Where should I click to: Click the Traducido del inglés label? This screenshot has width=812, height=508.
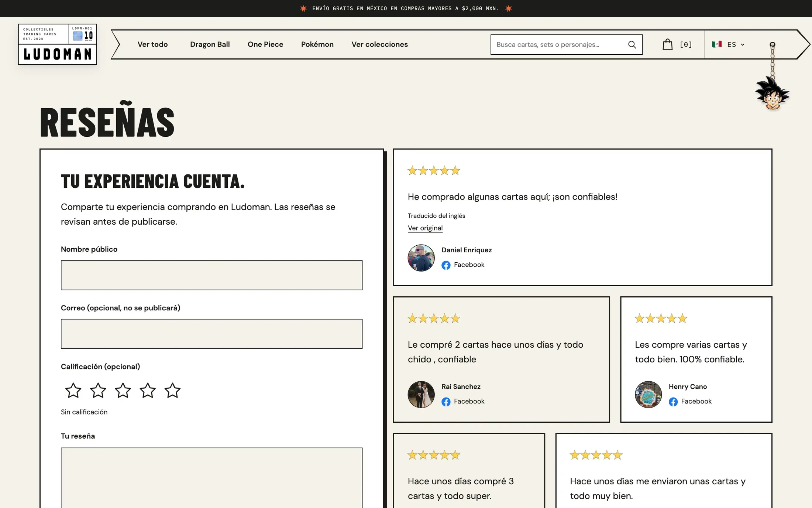tap(436, 216)
